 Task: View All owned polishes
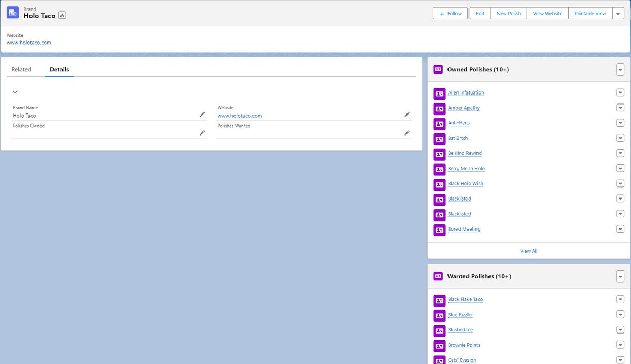(x=529, y=251)
